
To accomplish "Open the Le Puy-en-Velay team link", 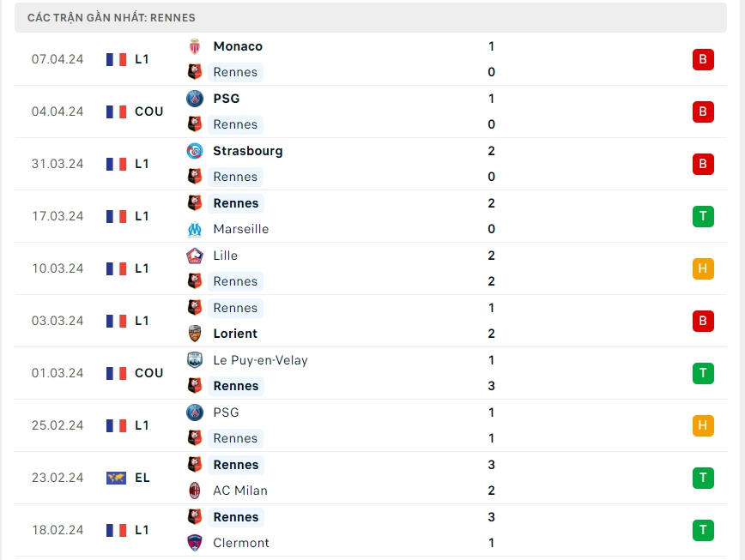I will coord(260,360).
